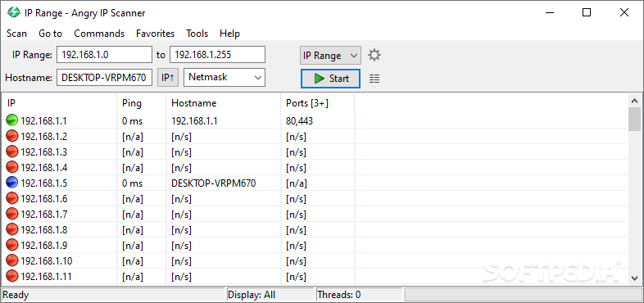Click the red status dot for 192.168.1.9
The image size is (644, 303).
click(12, 245)
